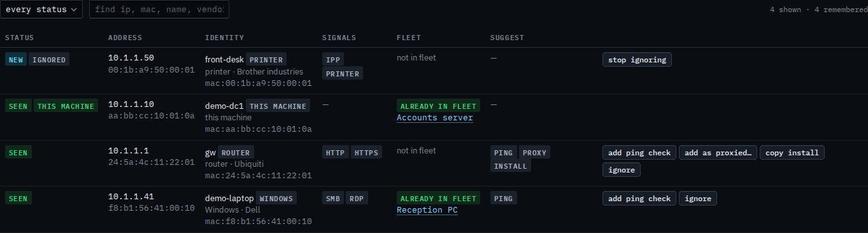Open the Reception PC fleet link
The width and height of the screenshot is (868, 233).
coord(427,210)
